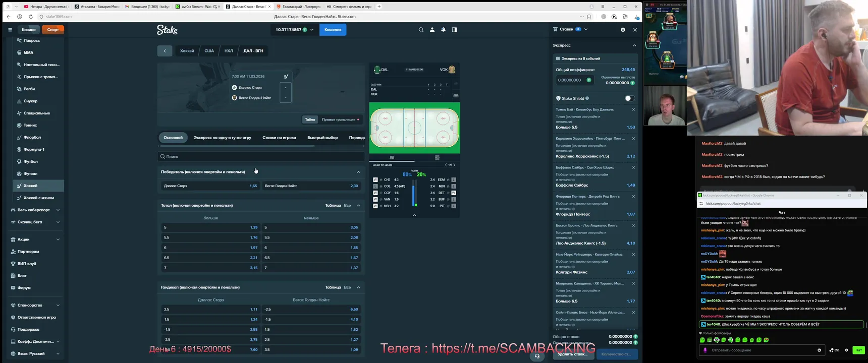Image resolution: width=868 pixels, height=363 pixels.
Task: Bookmark this page in browser
Action: pos(588,17)
